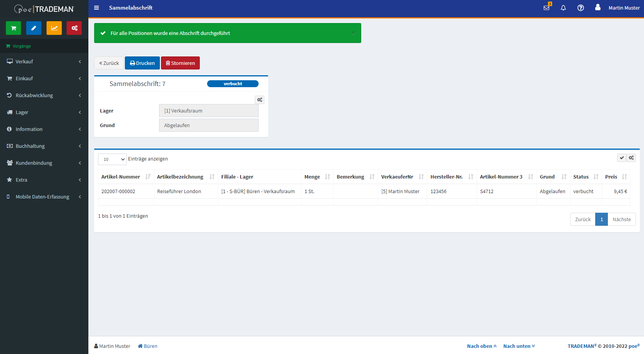The image size is (644, 354).
Task: Open the notifications bell
Action: (563, 8)
